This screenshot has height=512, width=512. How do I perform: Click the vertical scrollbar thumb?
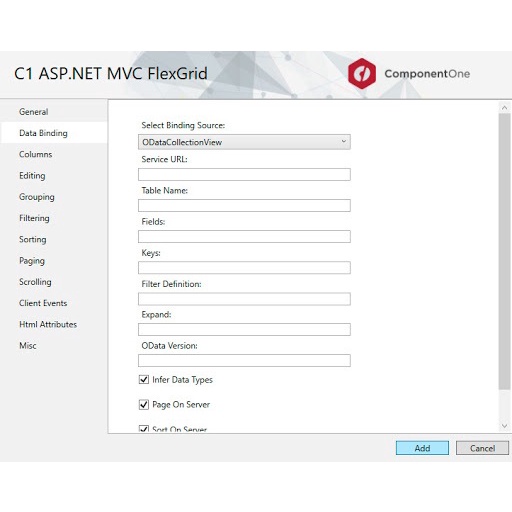point(504,251)
